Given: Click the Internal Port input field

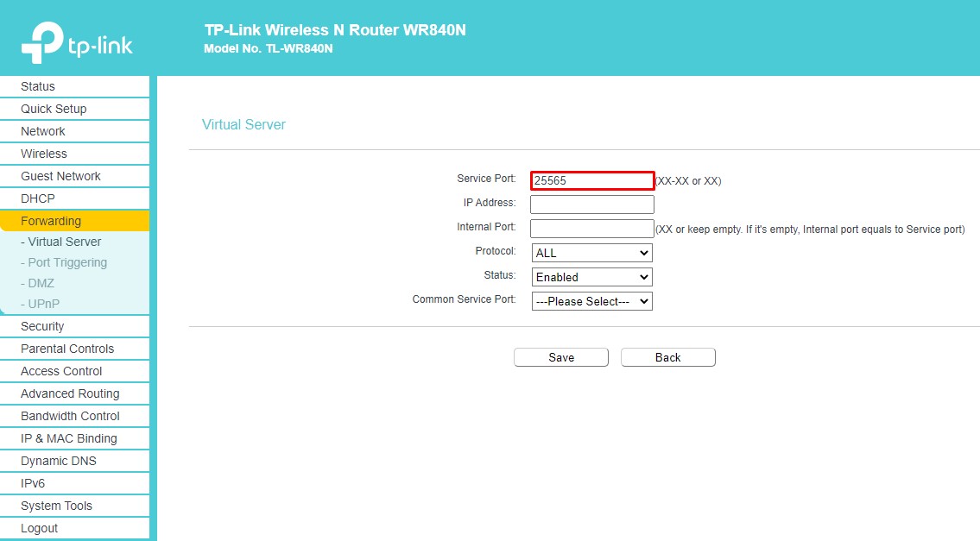Looking at the screenshot, I should pyautogui.click(x=591, y=229).
